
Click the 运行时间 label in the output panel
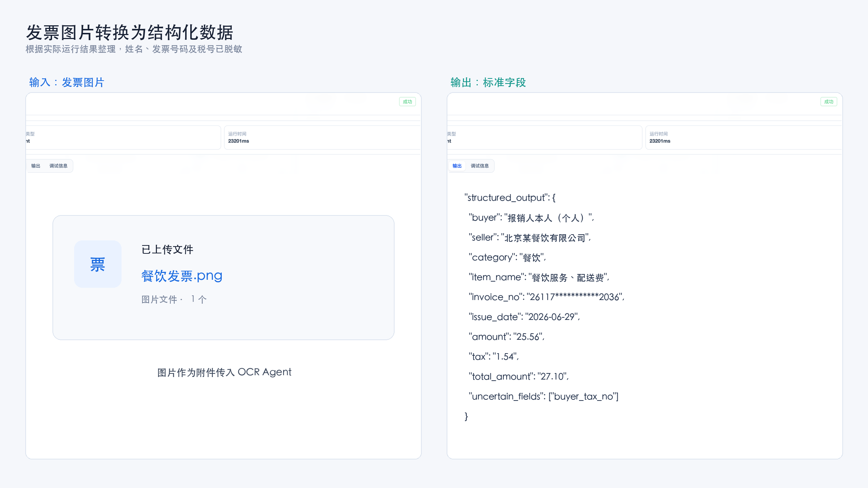[x=659, y=134]
